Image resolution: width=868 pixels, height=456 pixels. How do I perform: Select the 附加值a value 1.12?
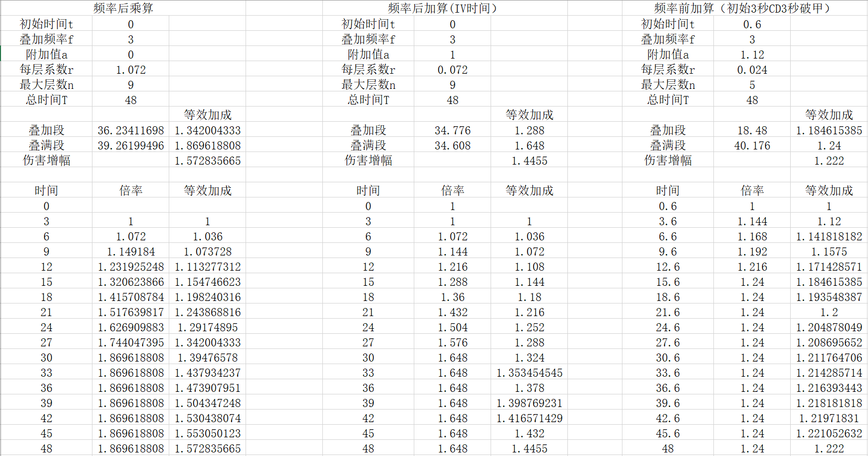752,55
